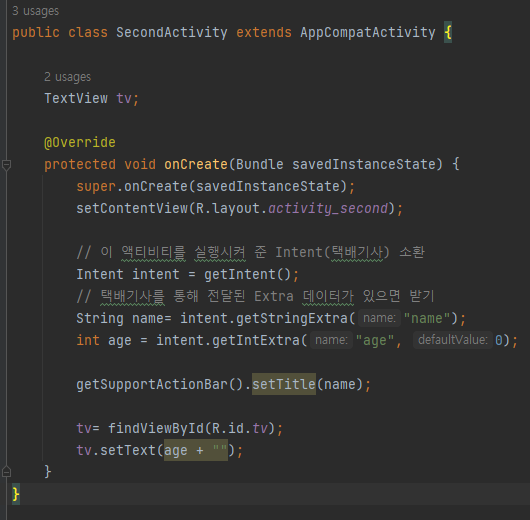Image resolution: width=530 pixels, height=520 pixels.
Task: Click the highlighted setTitle method
Action: pyautogui.click(x=284, y=384)
